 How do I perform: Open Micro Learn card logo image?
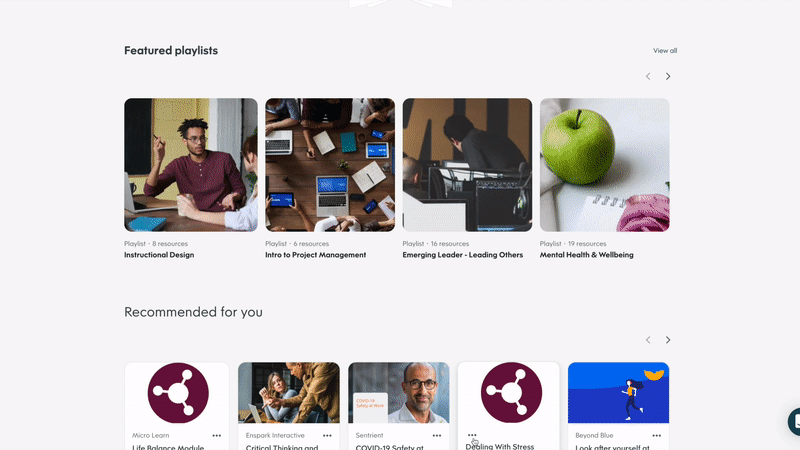point(178,393)
